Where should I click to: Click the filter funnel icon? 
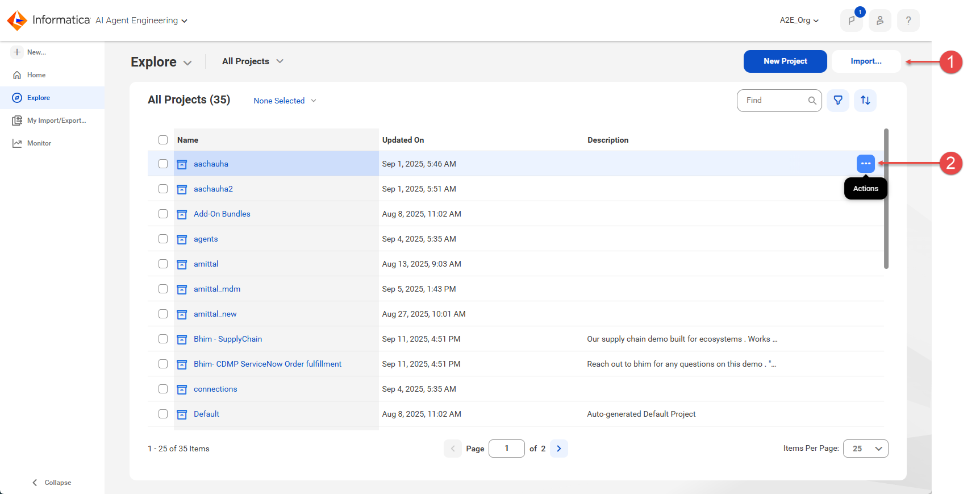pos(838,101)
